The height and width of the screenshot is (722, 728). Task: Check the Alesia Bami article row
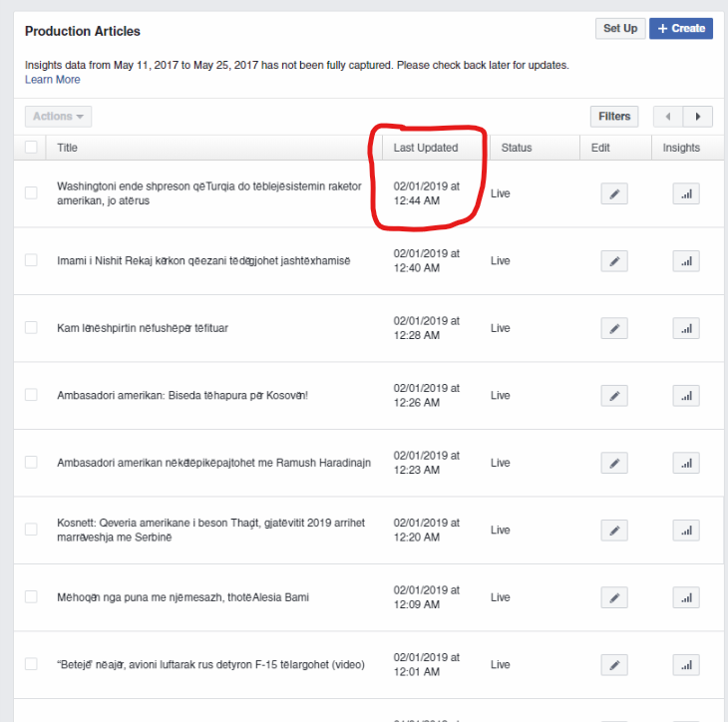pos(31,596)
